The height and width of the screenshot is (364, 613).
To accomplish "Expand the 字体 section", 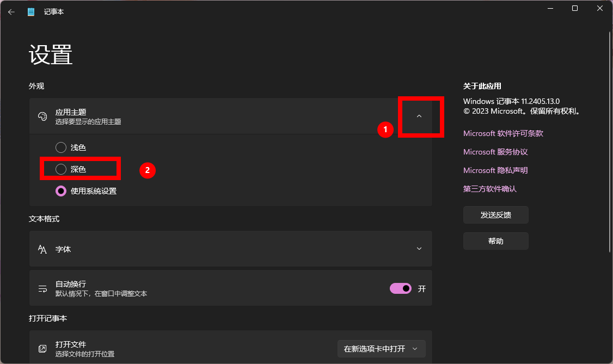I will click(419, 249).
